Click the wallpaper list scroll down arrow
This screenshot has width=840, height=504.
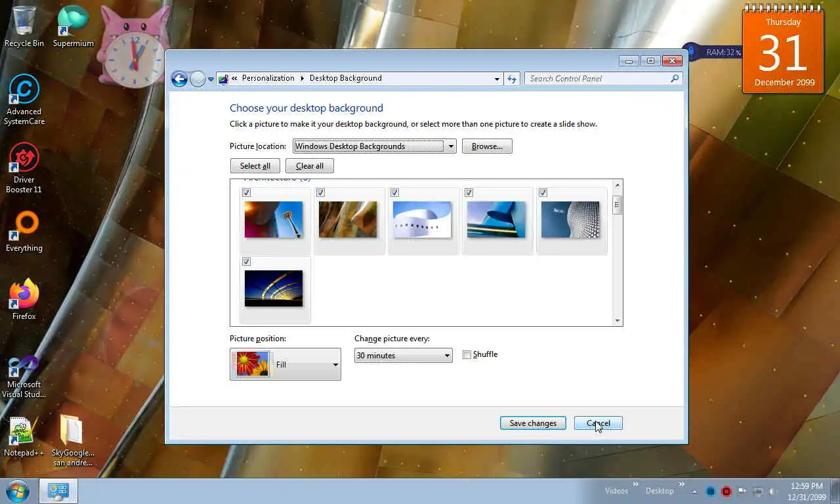(617, 320)
